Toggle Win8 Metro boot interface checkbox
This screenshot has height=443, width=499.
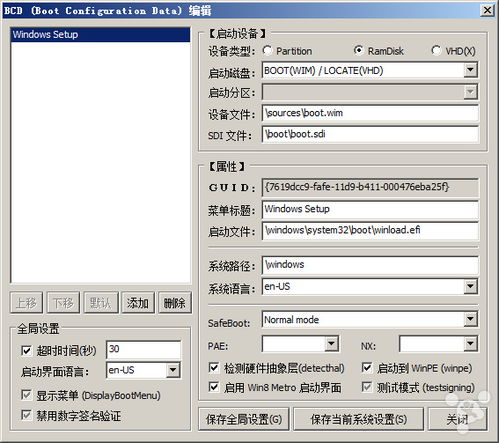point(214,387)
